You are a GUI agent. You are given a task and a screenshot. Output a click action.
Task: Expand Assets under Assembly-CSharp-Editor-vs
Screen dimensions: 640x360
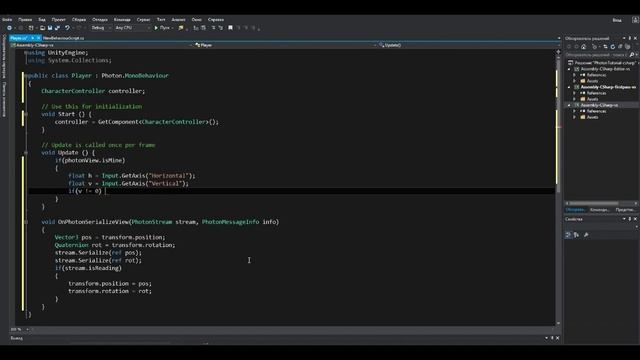574,81
